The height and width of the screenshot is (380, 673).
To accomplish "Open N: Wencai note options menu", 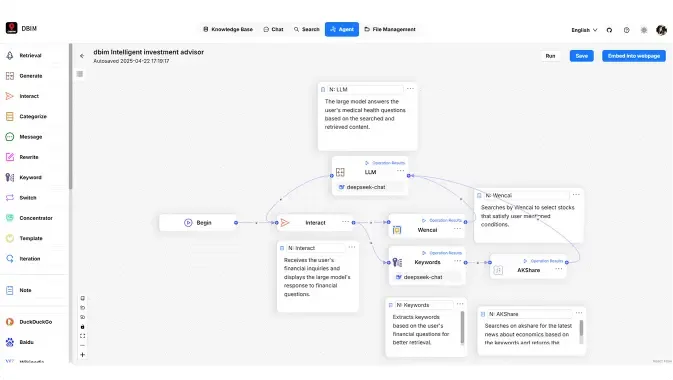I will (x=576, y=195).
